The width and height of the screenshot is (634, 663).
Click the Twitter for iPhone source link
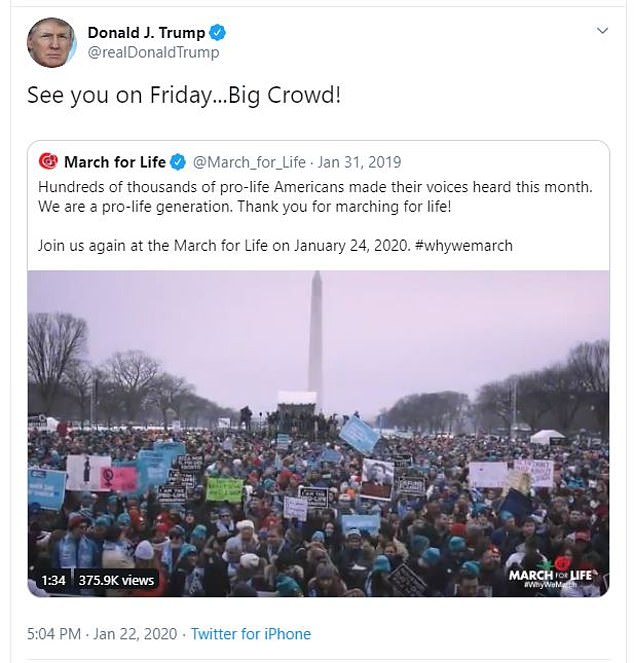click(x=251, y=634)
